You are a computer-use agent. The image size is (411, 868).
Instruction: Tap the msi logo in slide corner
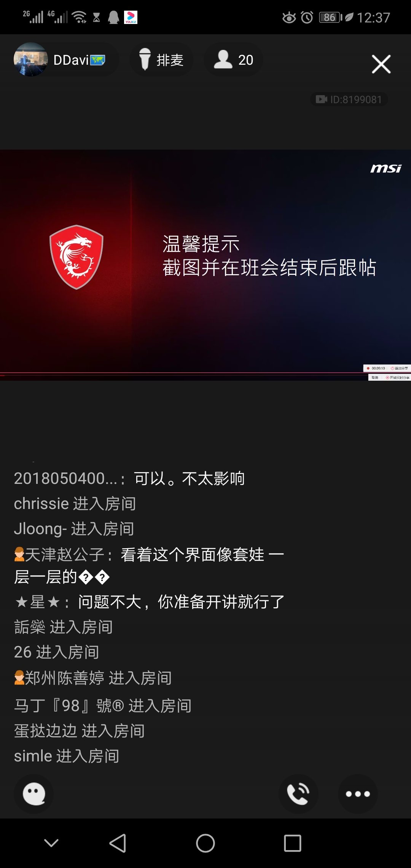pos(386,168)
